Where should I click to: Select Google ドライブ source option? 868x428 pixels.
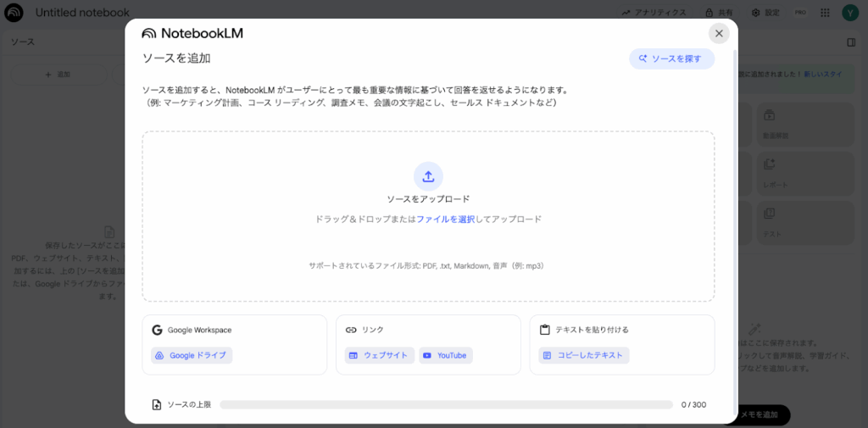[x=192, y=355]
